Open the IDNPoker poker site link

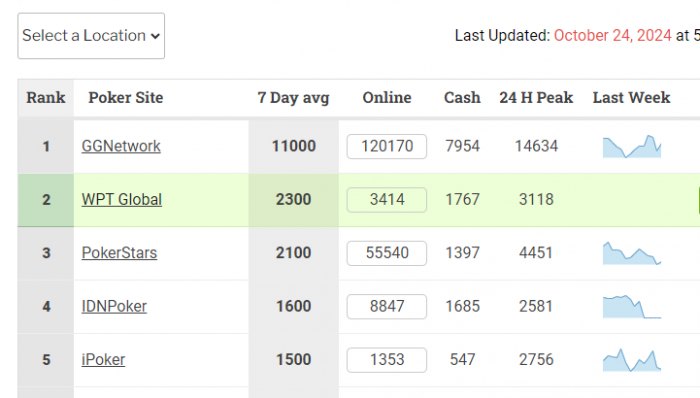pyautogui.click(x=114, y=306)
